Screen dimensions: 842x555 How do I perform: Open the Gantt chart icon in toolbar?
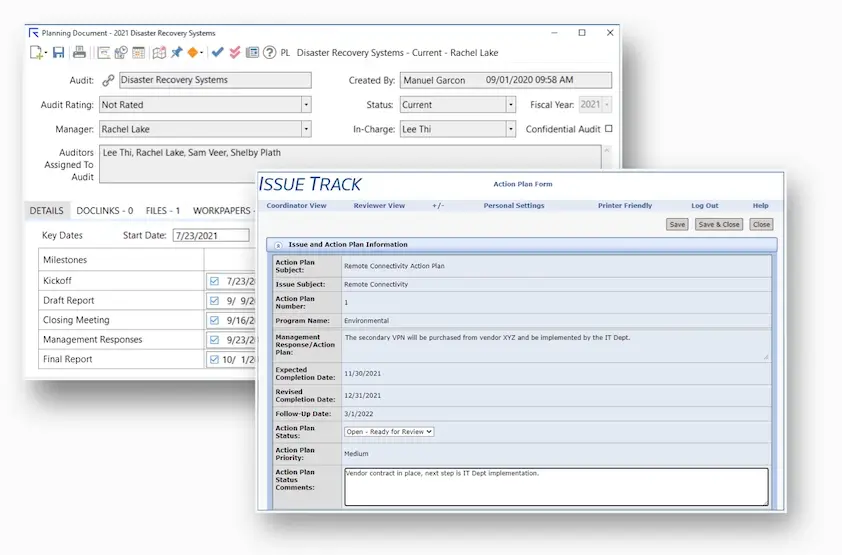point(104,53)
